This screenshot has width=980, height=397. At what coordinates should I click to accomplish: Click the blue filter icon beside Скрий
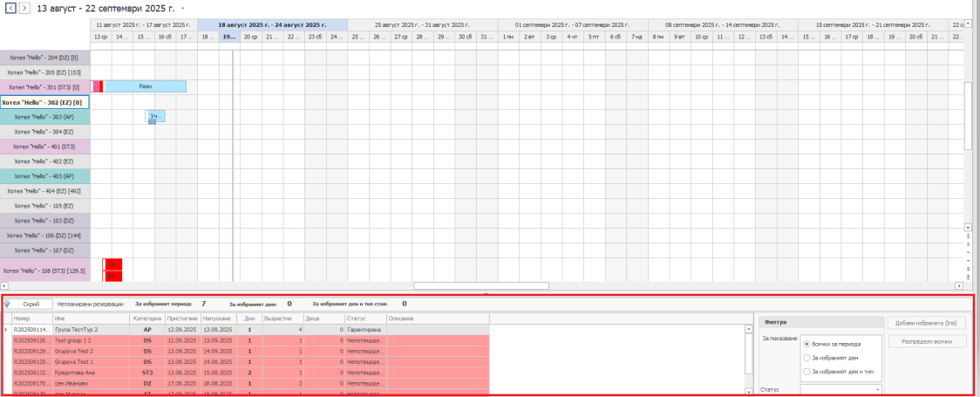[7, 305]
